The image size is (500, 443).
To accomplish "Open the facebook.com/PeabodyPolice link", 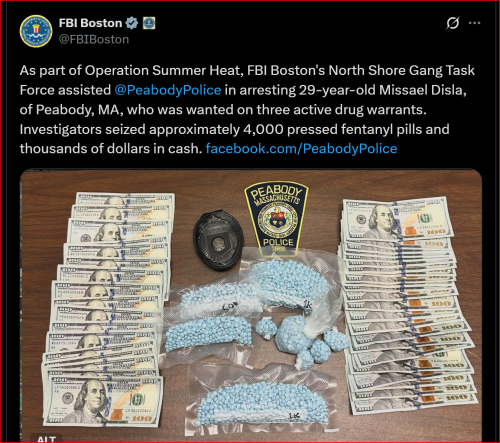I will pyautogui.click(x=301, y=148).
